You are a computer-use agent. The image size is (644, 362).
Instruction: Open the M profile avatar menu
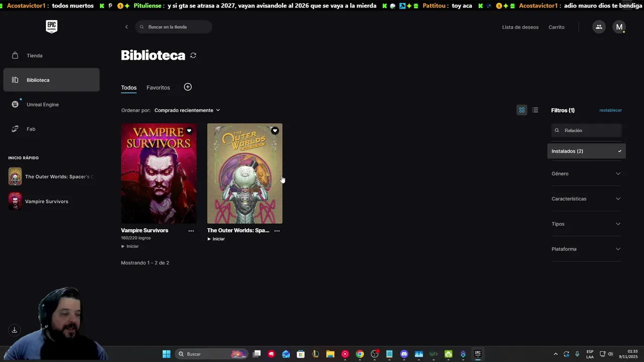coord(619,27)
